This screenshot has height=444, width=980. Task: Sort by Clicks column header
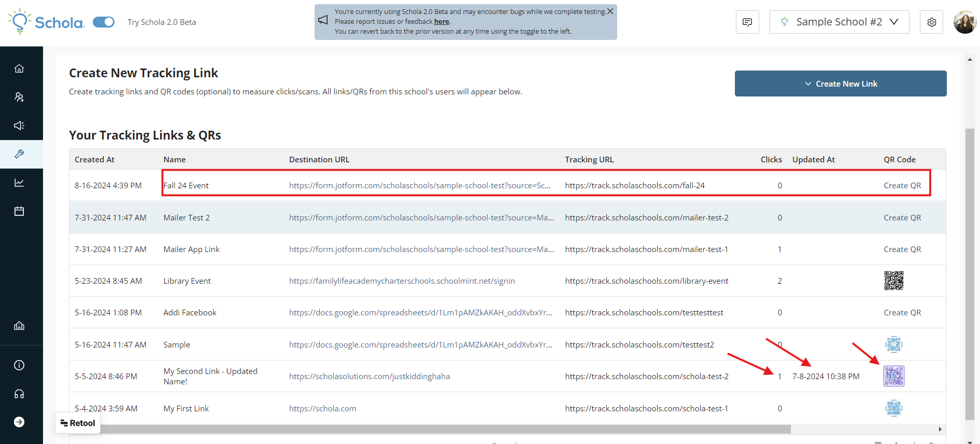(771, 160)
